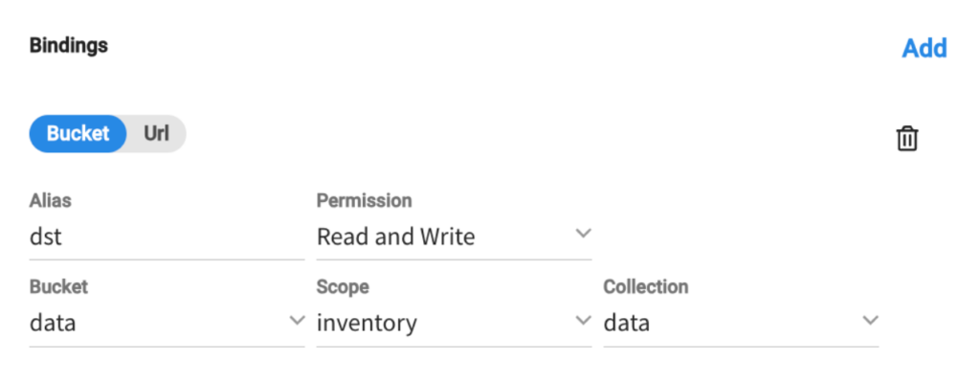Open the Scope dropdown showing inventory

(x=455, y=325)
